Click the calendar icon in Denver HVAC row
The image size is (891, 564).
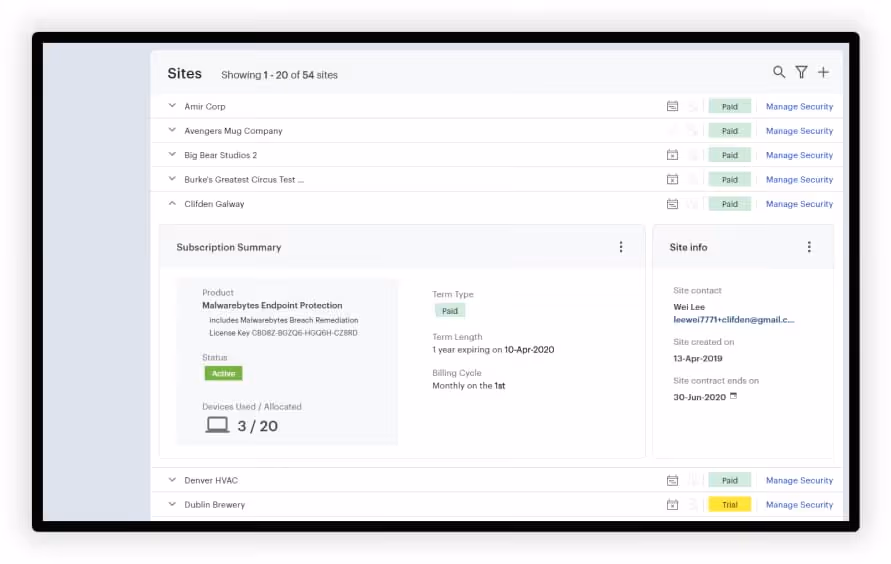tap(672, 481)
